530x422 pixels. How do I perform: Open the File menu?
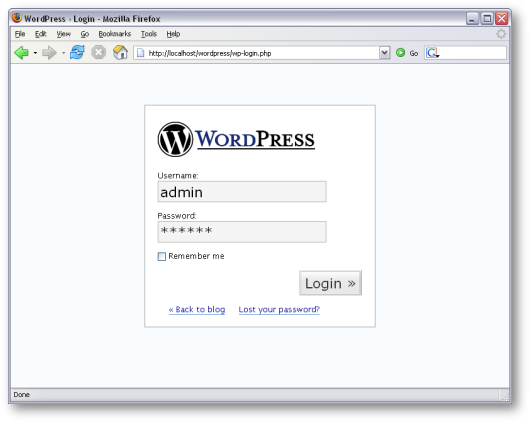click(20, 34)
